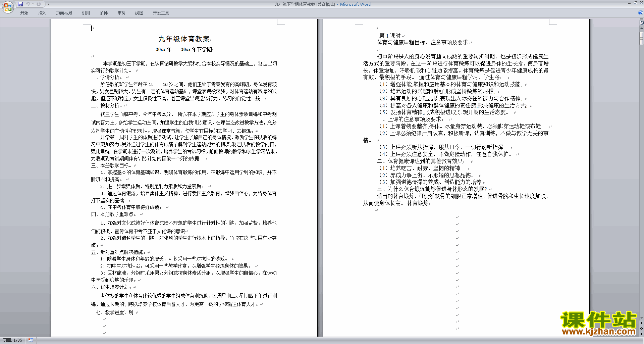This screenshot has height=344, width=644.
Task: Click the split handle above the ruler icon
Action: tap(642, 19)
